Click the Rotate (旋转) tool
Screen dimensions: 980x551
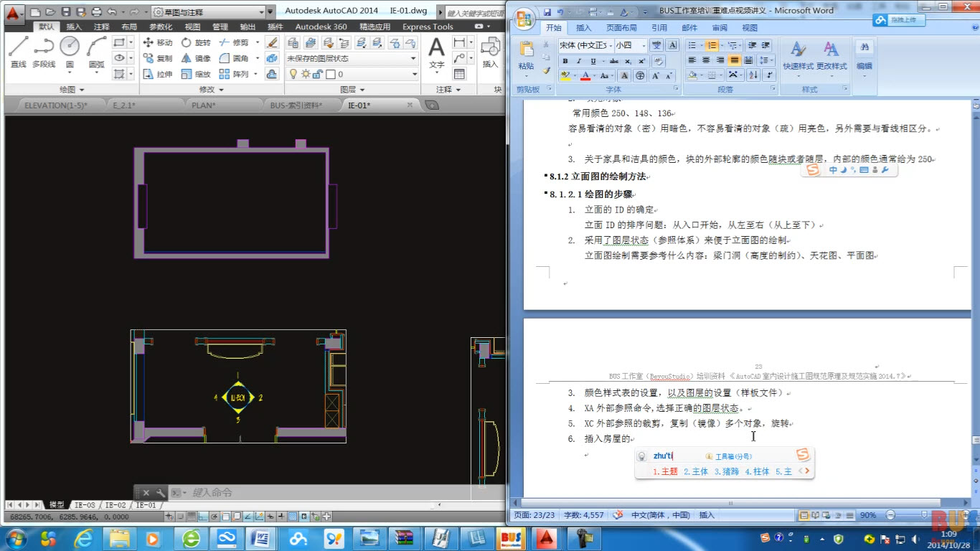[x=196, y=42]
